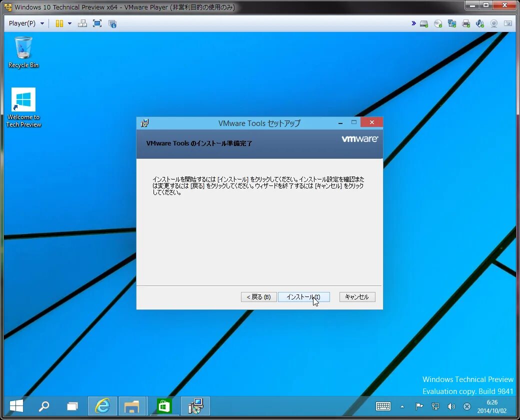The image size is (520, 420).
Task: Click the webcam device icon
Action: pos(494,23)
